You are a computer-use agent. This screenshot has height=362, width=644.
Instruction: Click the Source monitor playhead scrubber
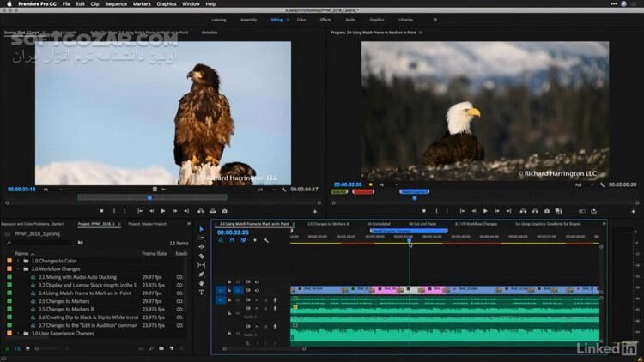pyautogui.click(x=149, y=198)
